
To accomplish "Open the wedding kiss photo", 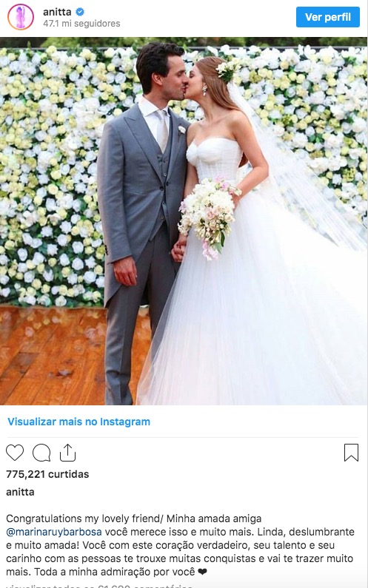I will click(x=184, y=221).
